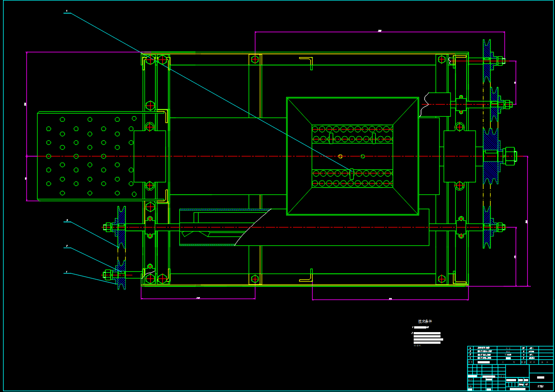Image resolution: width=555 pixels, height=392 pixels.
Task: Click the large hex nut on main shaft end
Action: pos(509,156)
